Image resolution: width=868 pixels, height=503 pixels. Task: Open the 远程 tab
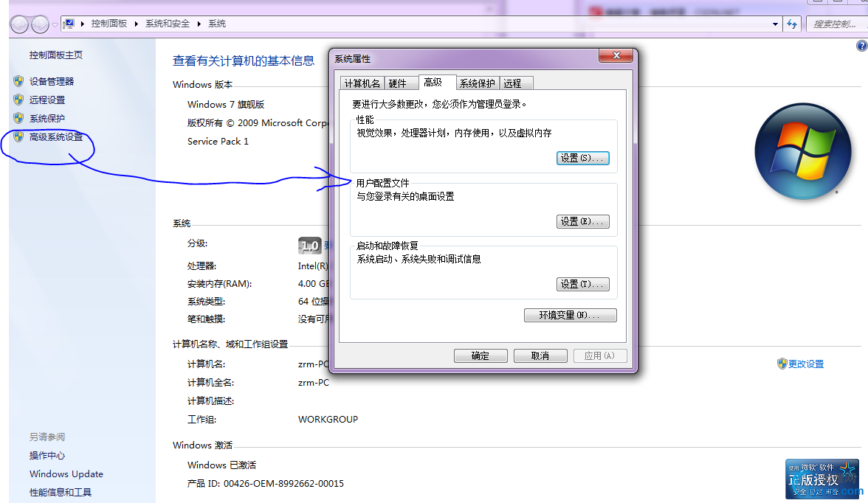point(517,83)
